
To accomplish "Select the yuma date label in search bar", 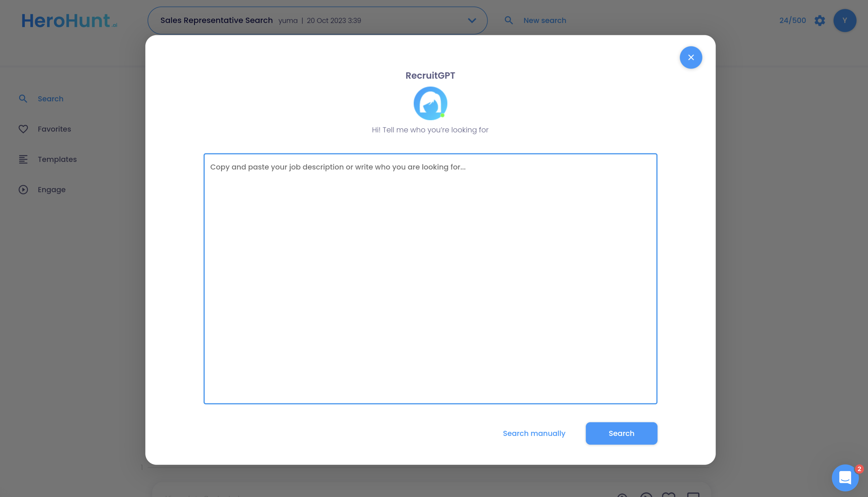I will (x=320, y=20).
